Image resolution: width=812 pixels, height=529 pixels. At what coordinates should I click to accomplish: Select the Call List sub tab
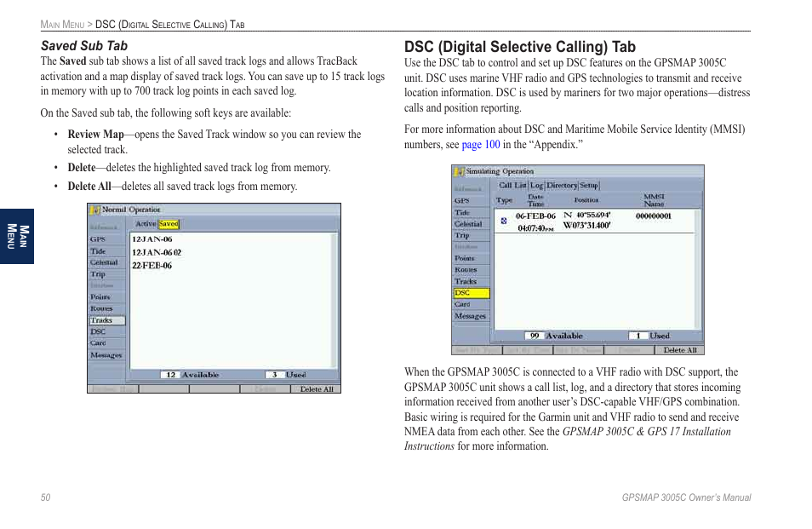[512, 185]
